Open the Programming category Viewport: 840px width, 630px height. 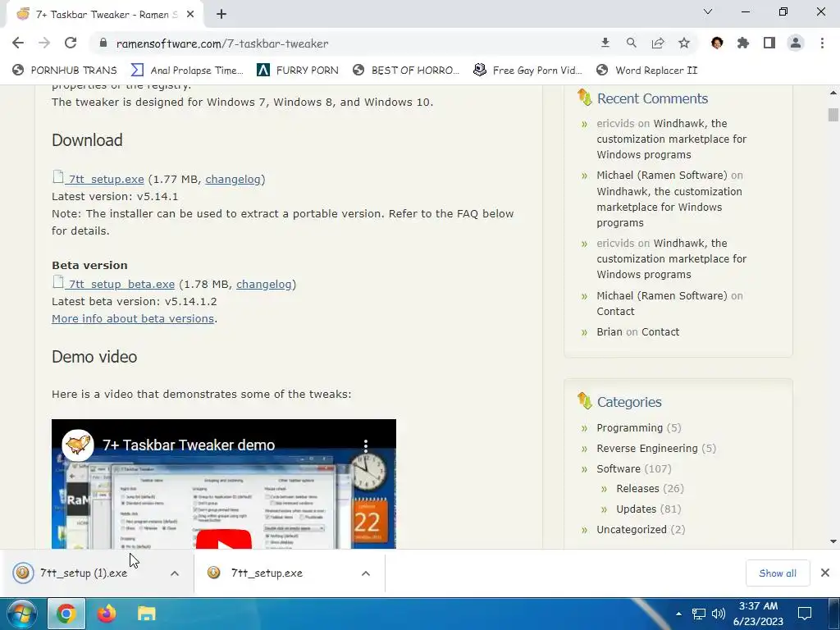[629, 427]
